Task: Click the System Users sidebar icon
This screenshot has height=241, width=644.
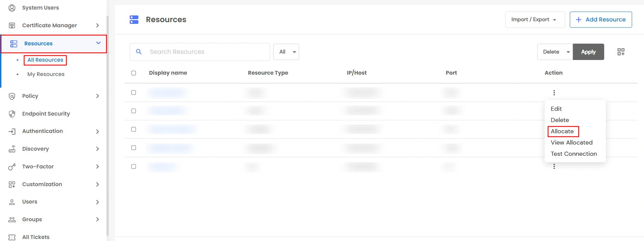Action: tap(12, 8)
